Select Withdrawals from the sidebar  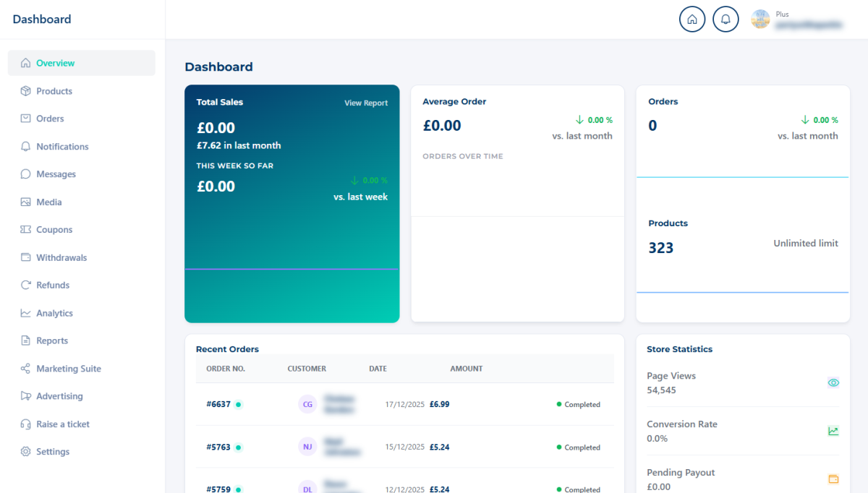pyautogui.click(x=61, y=257)
